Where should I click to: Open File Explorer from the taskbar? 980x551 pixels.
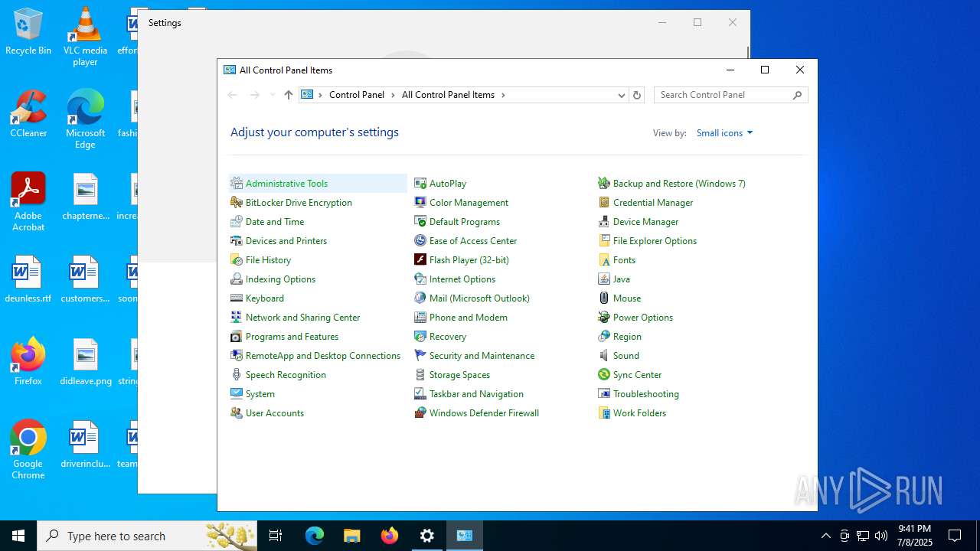[x=351, y=536]
